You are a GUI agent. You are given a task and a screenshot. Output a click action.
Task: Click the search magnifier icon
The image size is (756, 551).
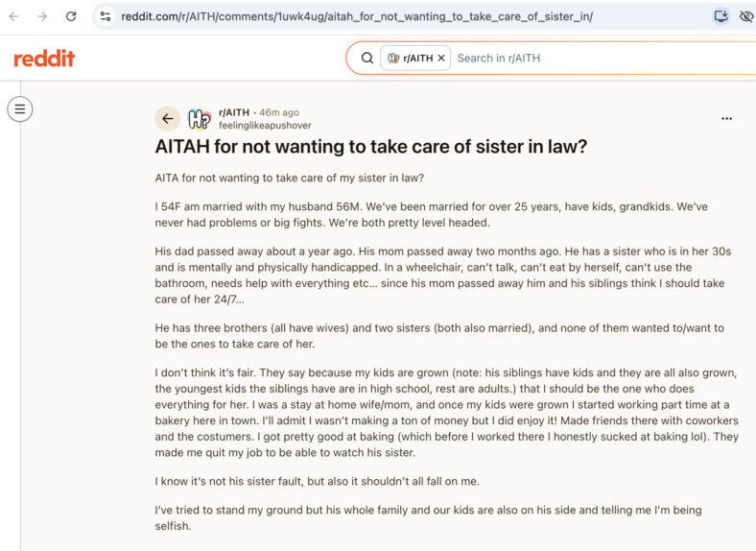367,58
